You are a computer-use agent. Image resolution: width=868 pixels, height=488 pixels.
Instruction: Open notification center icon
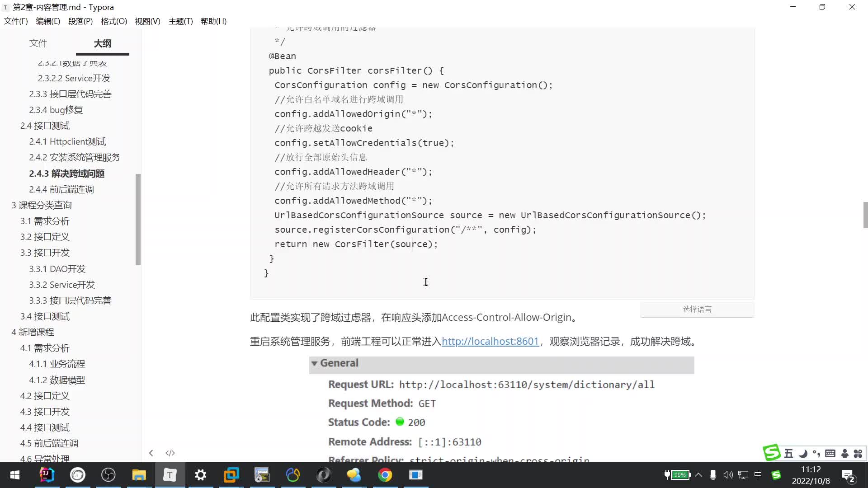849,476
